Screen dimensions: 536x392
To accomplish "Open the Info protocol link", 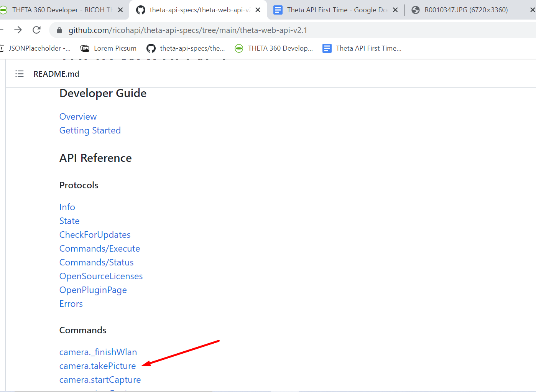I will click(x=67, y=207).
